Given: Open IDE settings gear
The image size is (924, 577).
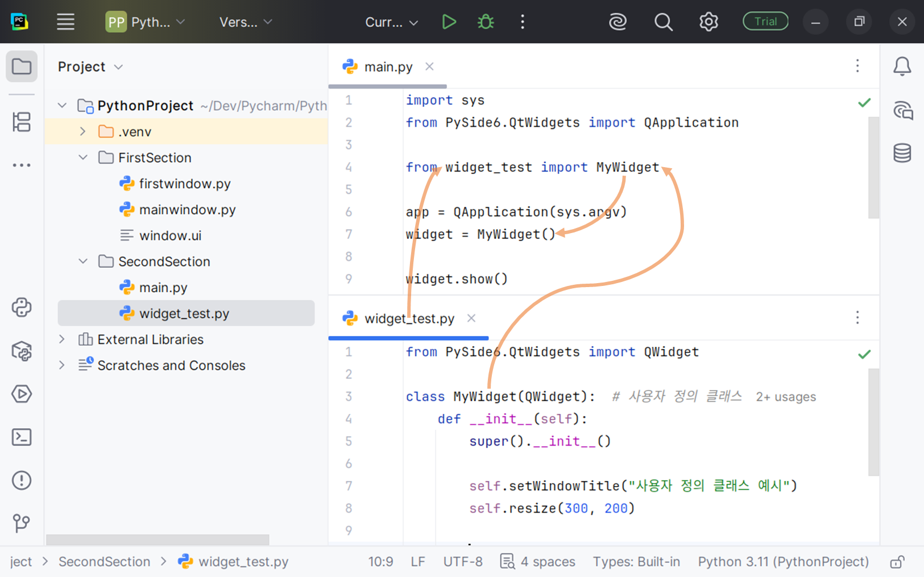Looking at the screenshot, I should (x=708, y=22).
